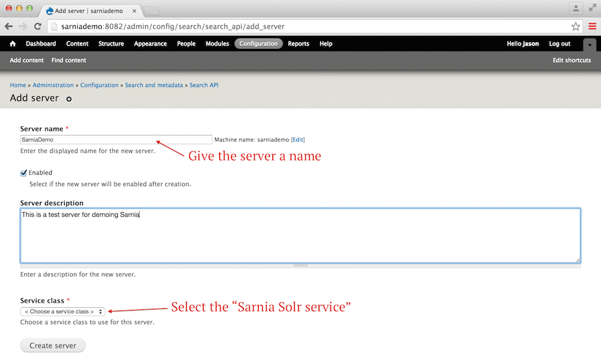The width and height of the screenshot is (601, 364).
Task: Click into the Server name text field
Action: pyautogui.click(x=116, y=139)
